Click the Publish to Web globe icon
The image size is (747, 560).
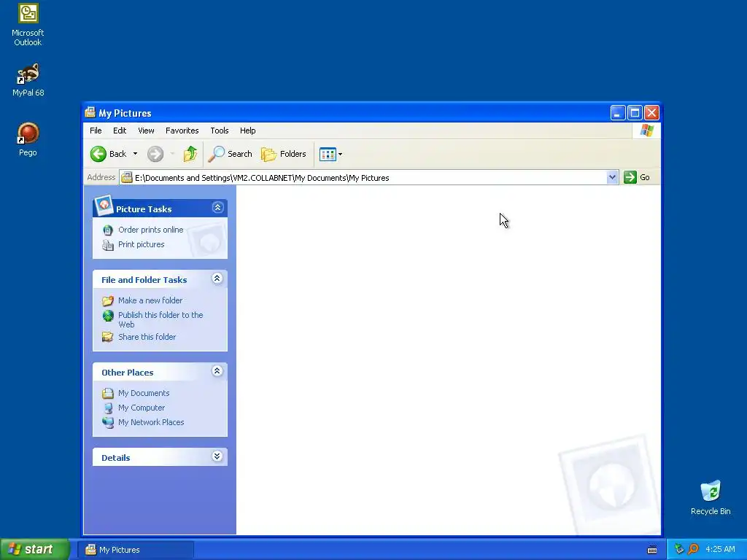click(x=108, y=315)
